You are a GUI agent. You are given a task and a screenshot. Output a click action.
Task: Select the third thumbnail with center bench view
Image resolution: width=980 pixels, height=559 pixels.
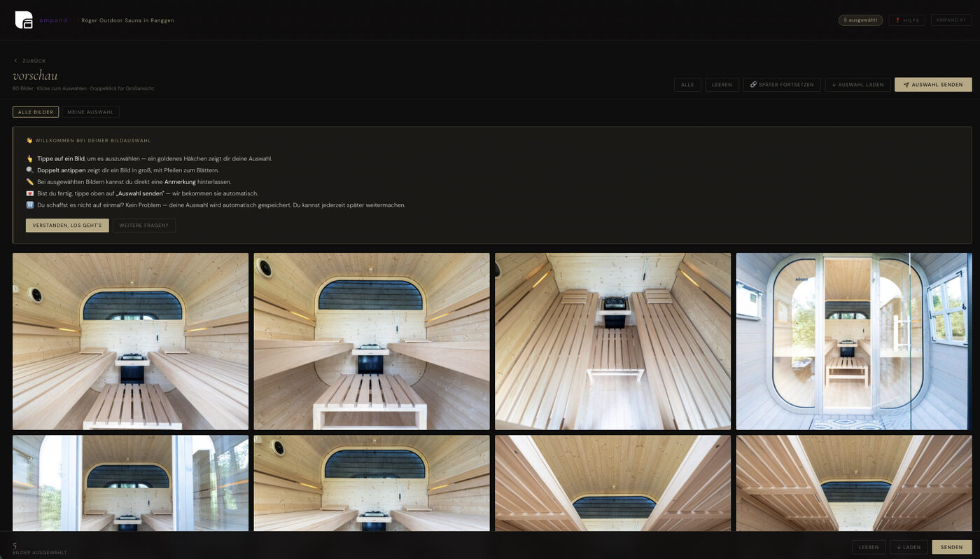(x=612, y=341)
